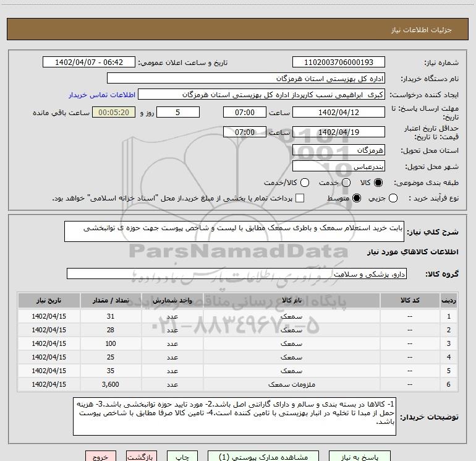Viewport: 476px width, 461px height.
Task: Click the ردیف column header
Action: pos(449,300)
